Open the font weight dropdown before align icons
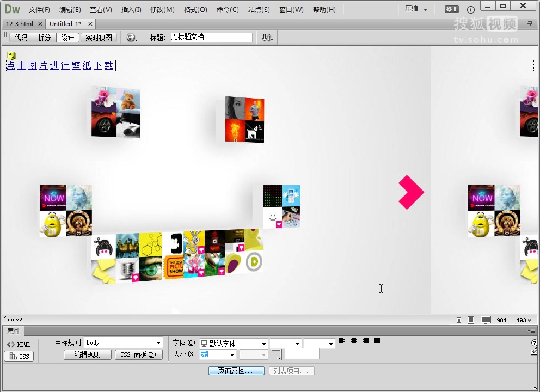 [x=319, y=344]
